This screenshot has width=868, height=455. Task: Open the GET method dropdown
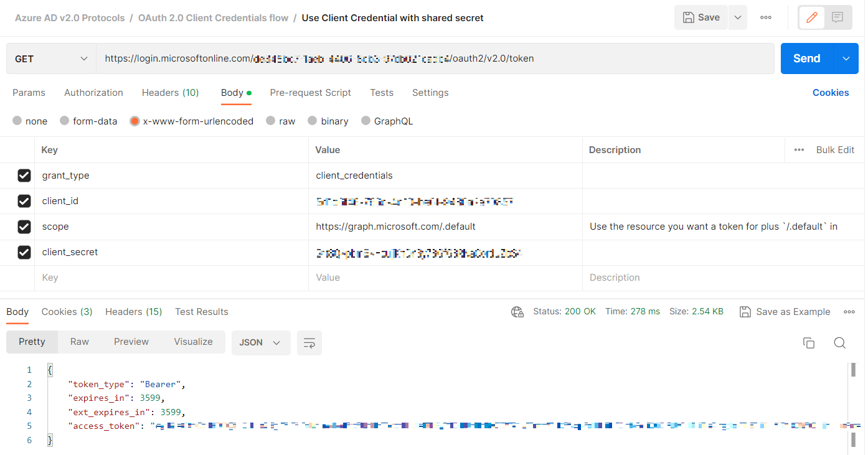pos(51,59)
